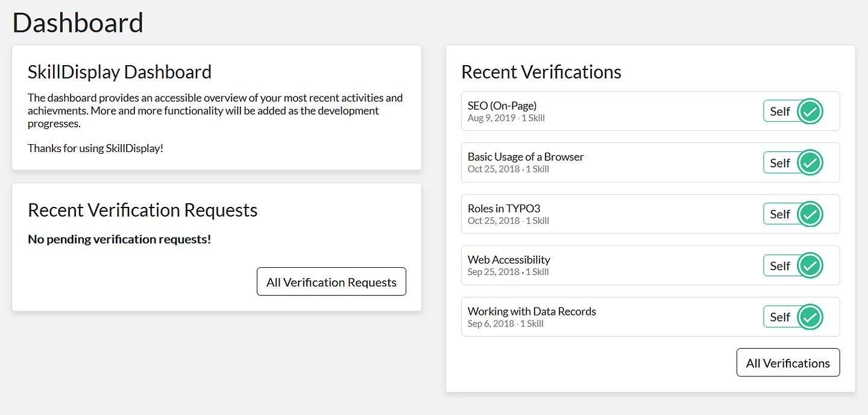Click the Recent Verifications heading
Image resolution: width=868 pixels, height=415 pixels.
tap(541, 72)
